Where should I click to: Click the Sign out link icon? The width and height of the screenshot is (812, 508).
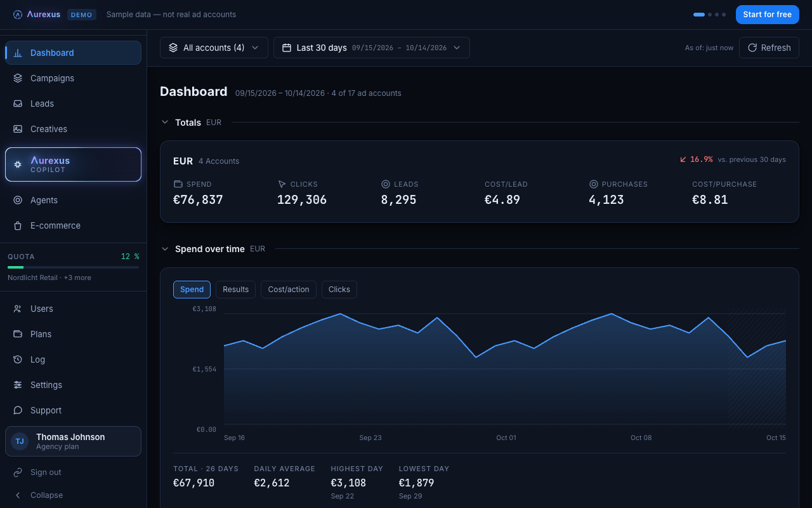[18, 472]
